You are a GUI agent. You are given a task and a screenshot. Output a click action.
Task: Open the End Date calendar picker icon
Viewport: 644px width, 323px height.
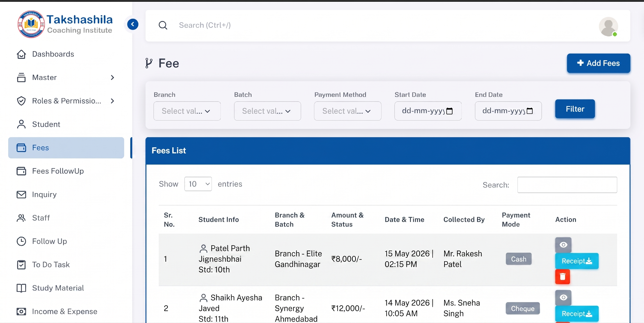pyautogui.click(x=529, y=111)
